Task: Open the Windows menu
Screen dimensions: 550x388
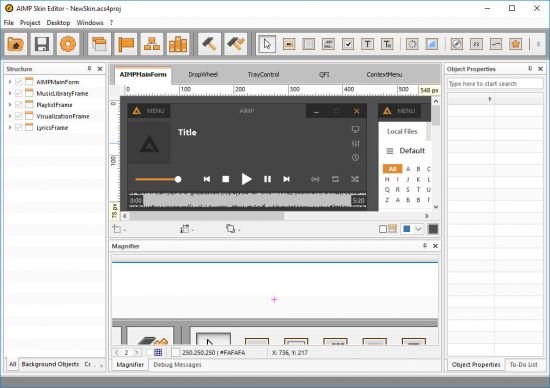Action: 90,23
